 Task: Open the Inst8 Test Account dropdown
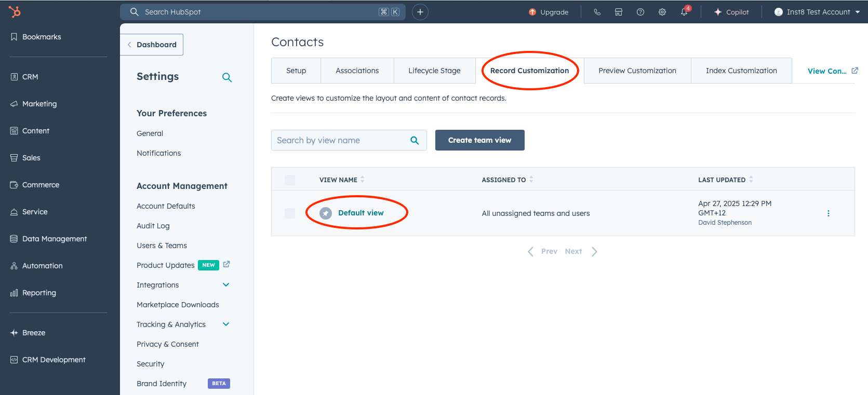pyautogui.click(x=817, y=12)
